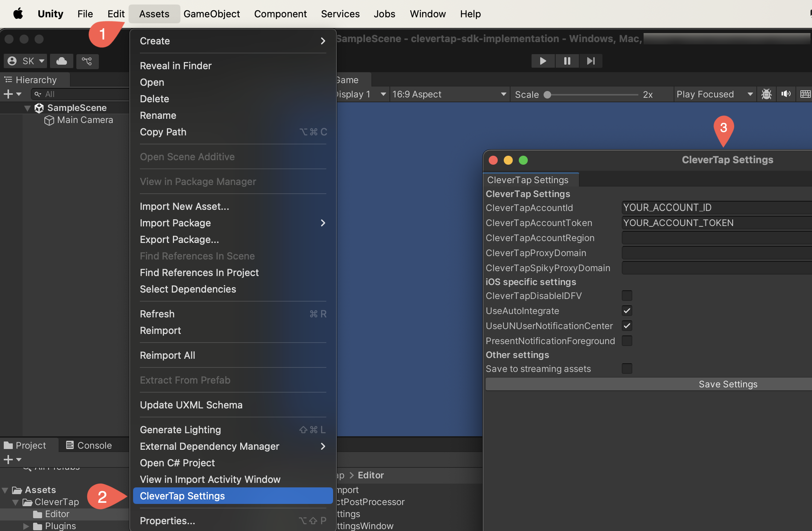812x531 pixels.
Task: Check Save to streaming assets
Action: pyautogui.click(x=627, y=369)
